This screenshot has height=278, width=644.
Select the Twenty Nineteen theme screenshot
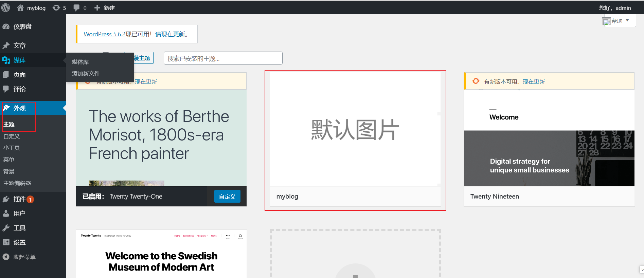pyautogui.click(x=549, y=137)
